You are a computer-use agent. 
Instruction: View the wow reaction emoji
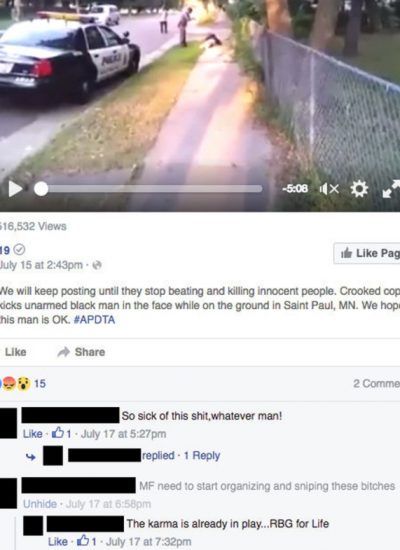pos(24,383)
